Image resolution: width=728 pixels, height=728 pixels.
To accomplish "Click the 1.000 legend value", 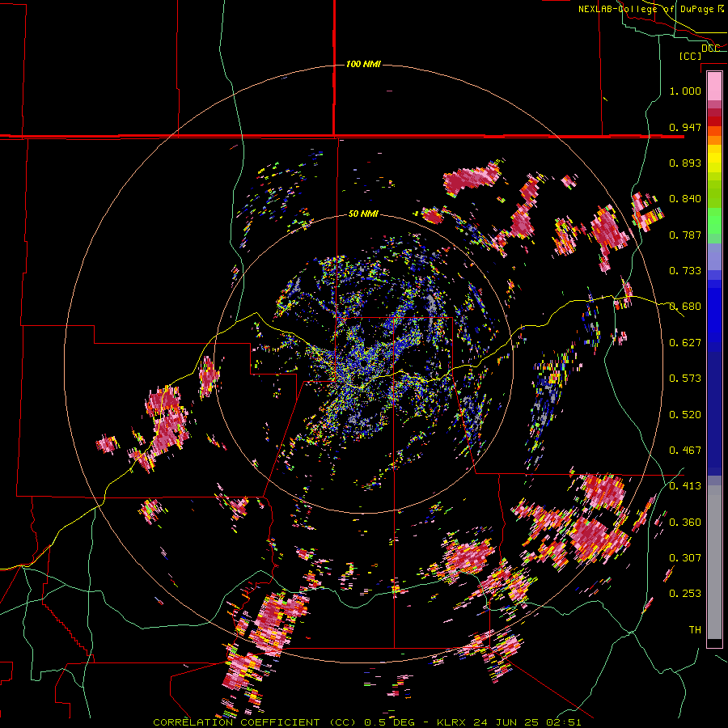I will tap(685, 91).
